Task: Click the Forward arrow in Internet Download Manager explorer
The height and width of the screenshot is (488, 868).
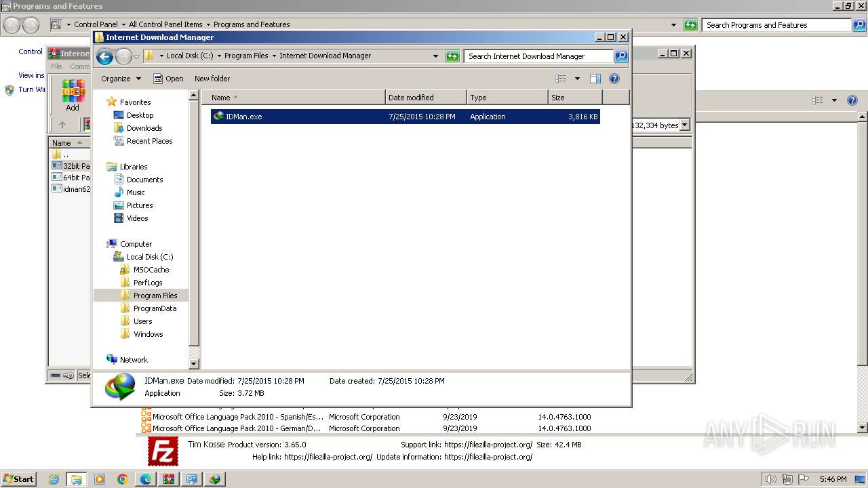Action: (123, 56)
